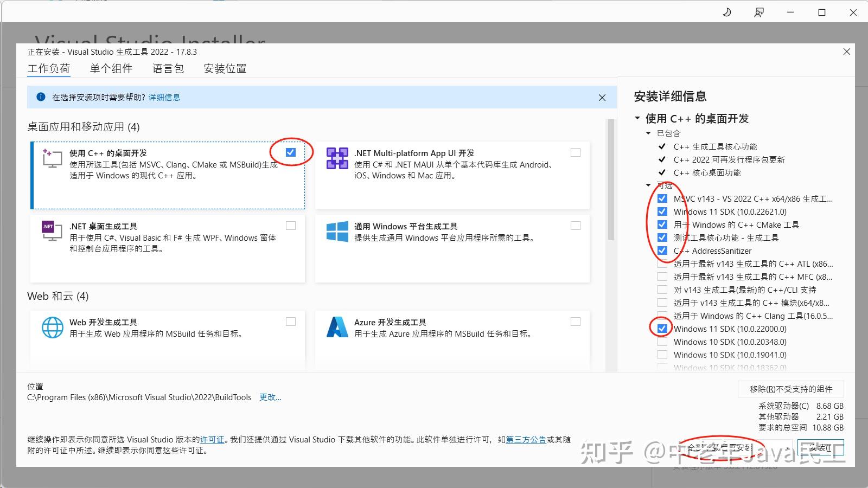Image resolution: width=868 pixels, height=488 pixels.
Task: Dismiss the help banner with its X
Action: pyautogui.click(x=602, y=98)
